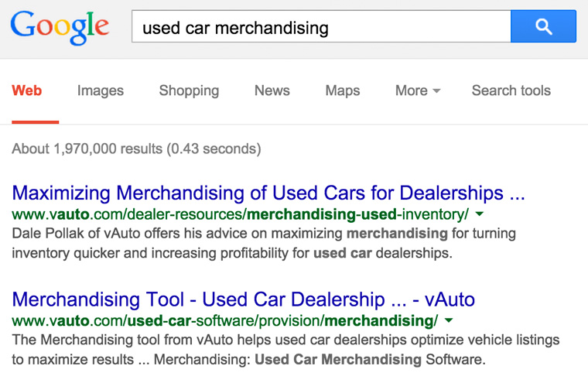
Task: Focus the search box containing used car merchandising
Action: pos(321,26)
